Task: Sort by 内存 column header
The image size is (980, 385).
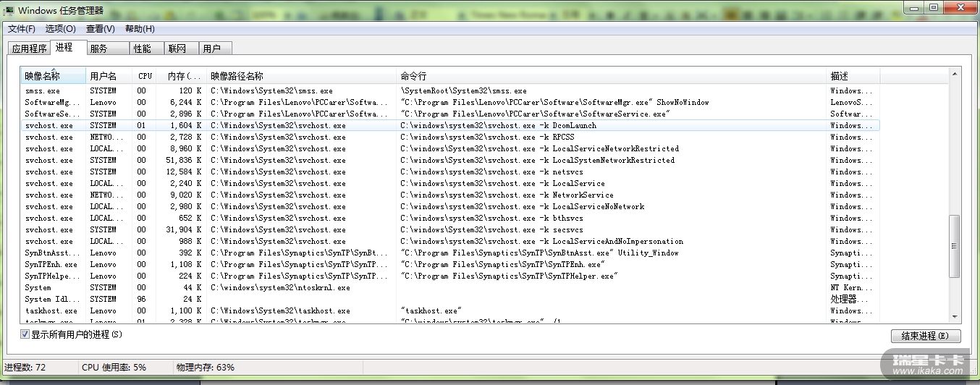Action: (x=182, y=76)
